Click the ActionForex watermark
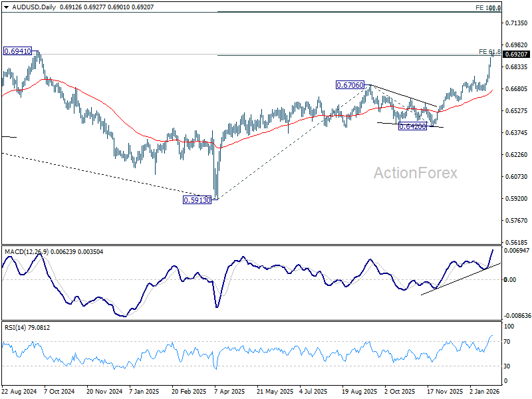Image resolution: width=532 pixels, height=399 pixels. pos(416,174)
